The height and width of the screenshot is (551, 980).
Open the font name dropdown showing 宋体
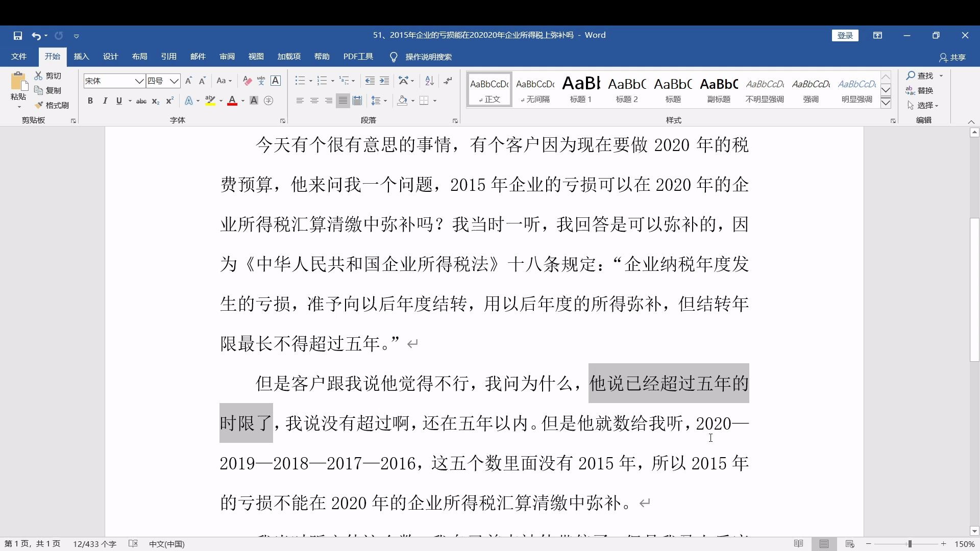(x=139, y=81)
